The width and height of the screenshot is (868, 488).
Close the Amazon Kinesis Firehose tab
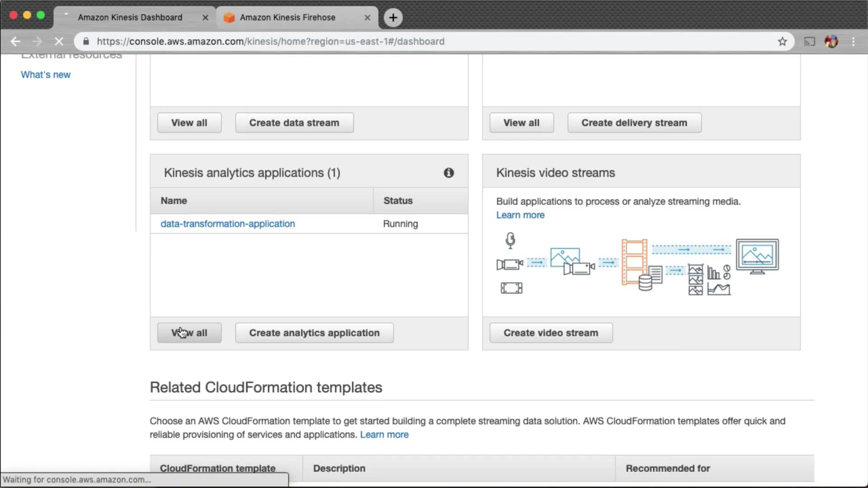coord(367,18)
